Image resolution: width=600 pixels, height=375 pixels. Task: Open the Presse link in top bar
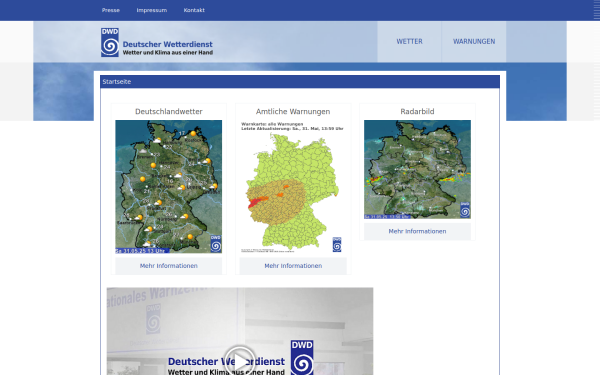click(x=111, y=10)
